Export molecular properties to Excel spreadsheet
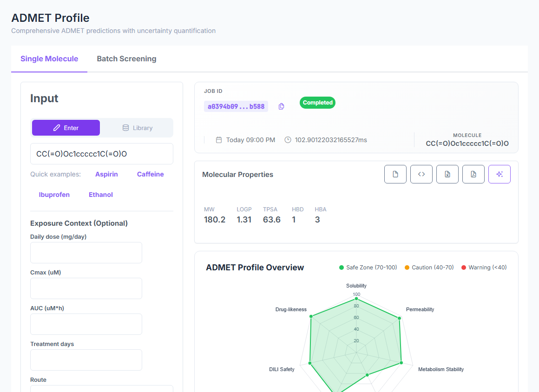The height and width of the screenshot is (392, 539). (x=447, y=174)
